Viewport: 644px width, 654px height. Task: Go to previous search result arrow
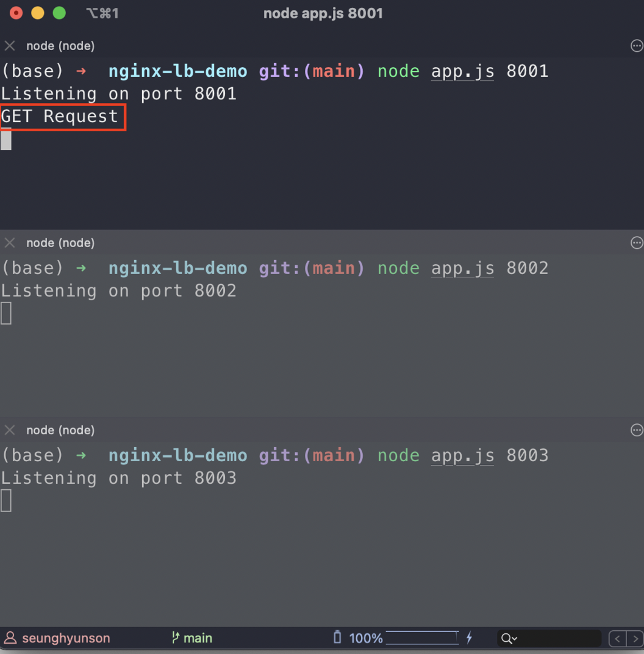[617, 639]
